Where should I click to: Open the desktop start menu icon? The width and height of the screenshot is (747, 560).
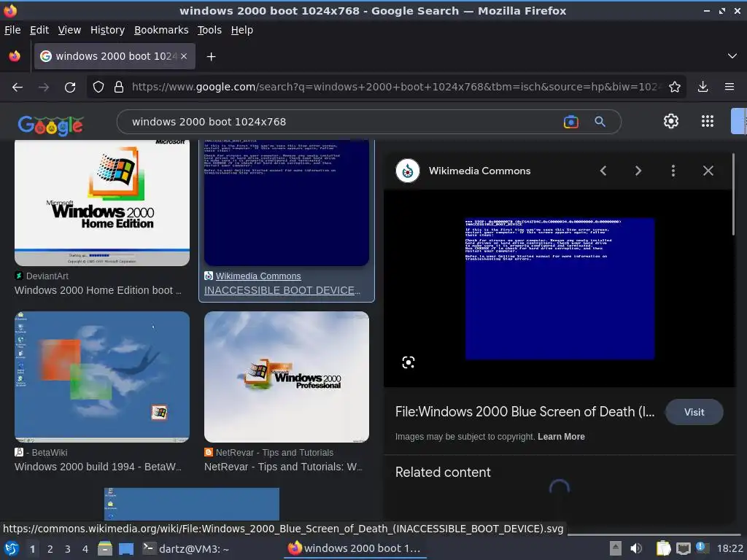coord(12,548)
